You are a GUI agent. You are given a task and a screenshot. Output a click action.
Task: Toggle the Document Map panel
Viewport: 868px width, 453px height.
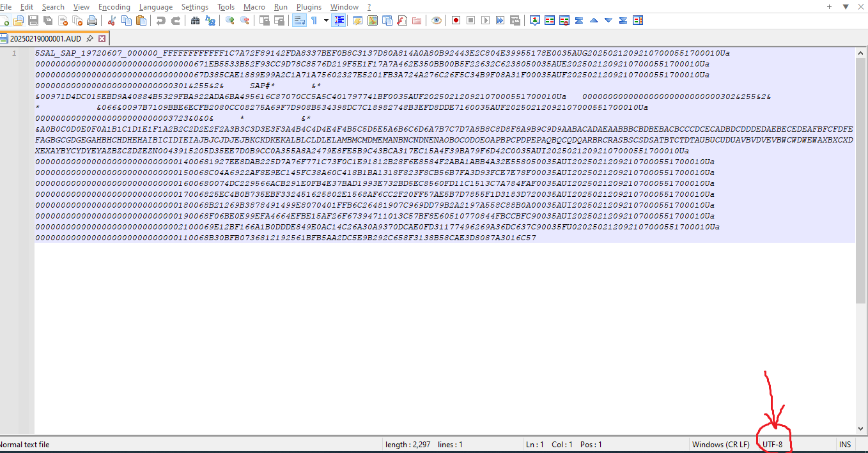372,20
